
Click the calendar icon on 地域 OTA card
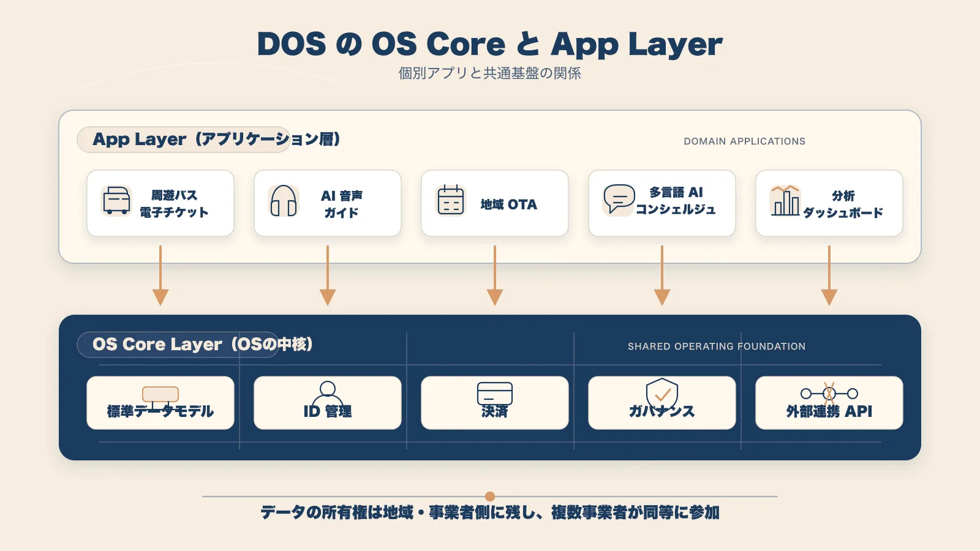point(451,200)
